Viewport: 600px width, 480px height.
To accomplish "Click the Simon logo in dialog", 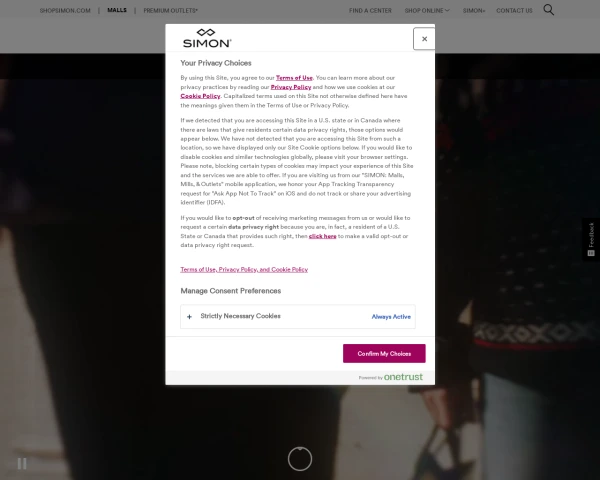I will click(207, 38).
